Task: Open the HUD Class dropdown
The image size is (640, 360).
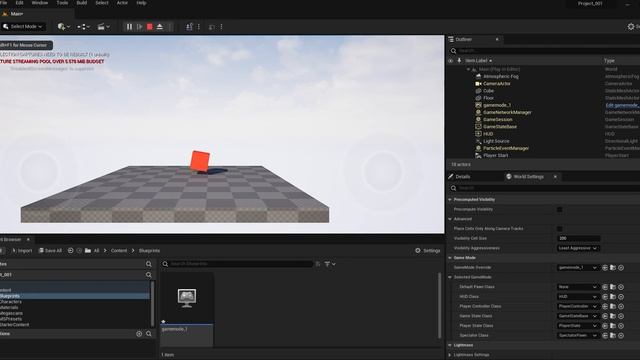Action: [578, 297]
